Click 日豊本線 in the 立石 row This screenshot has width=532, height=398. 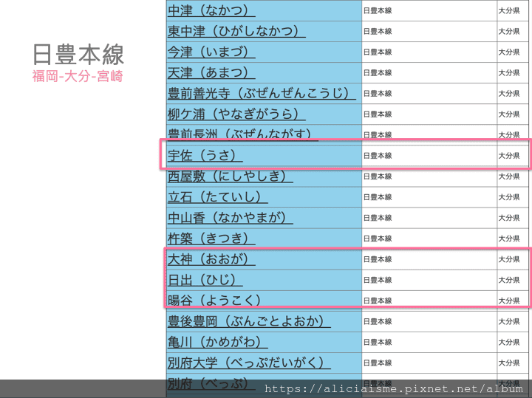click(378, 197)
